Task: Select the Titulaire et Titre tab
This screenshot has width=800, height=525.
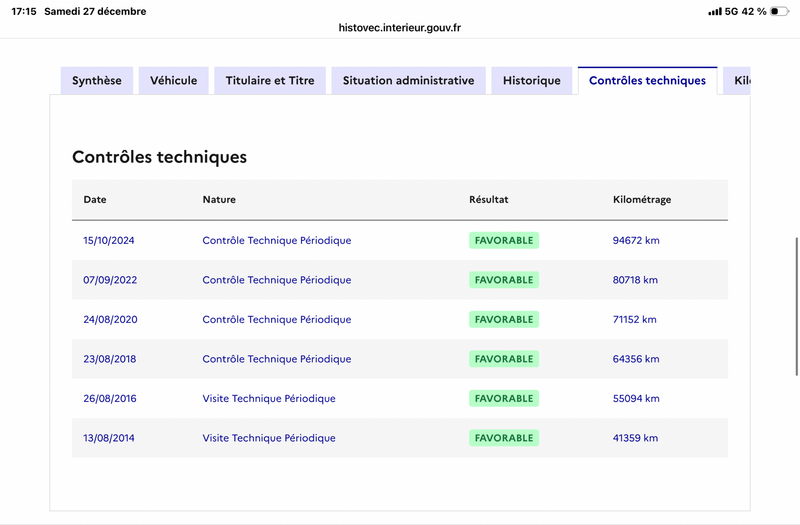Action: tap(270, 81)
